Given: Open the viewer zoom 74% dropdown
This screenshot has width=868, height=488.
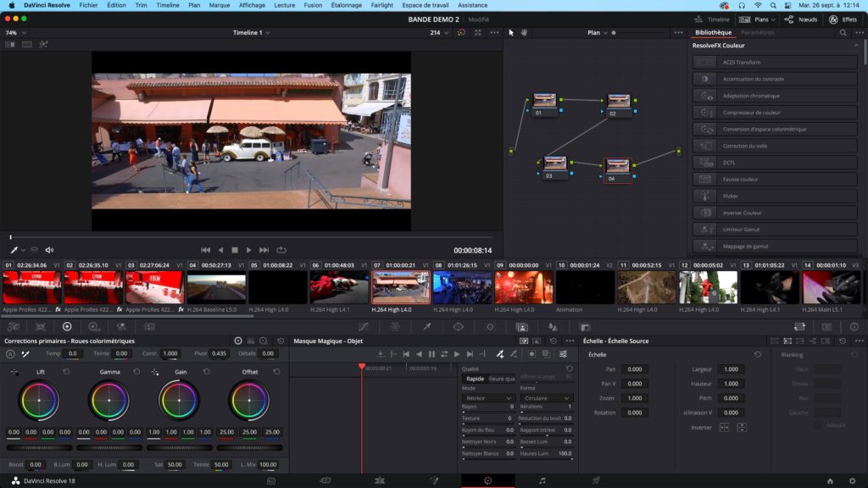Looking at the screenshot, I should (15, 33).
